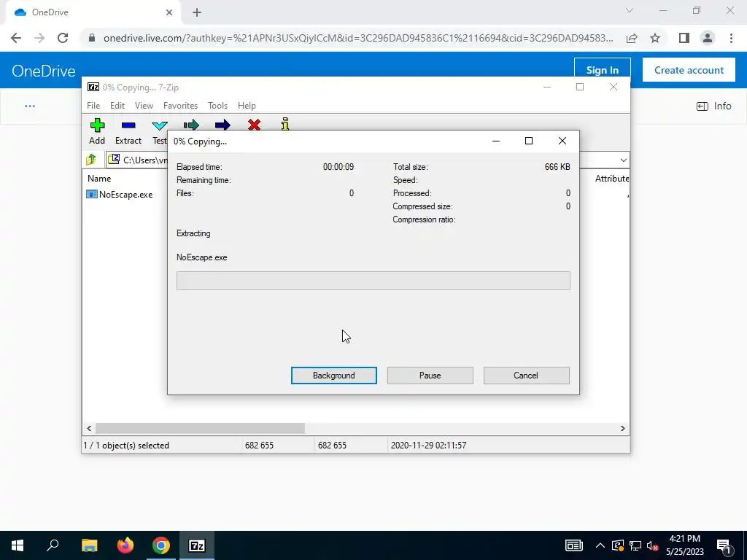This screenshot has height=560, width=747.
Task: Open the OneDrive Info pane
Action: (x=713, y=106)
